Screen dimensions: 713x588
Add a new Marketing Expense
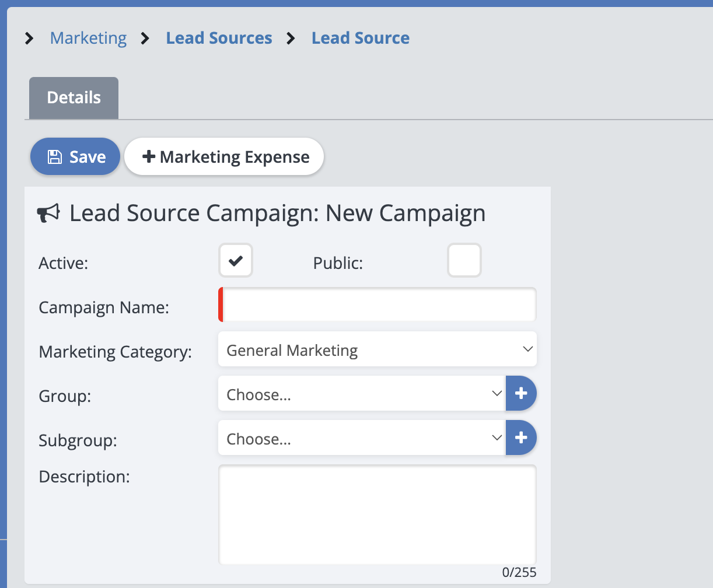(x=224, y=157)
